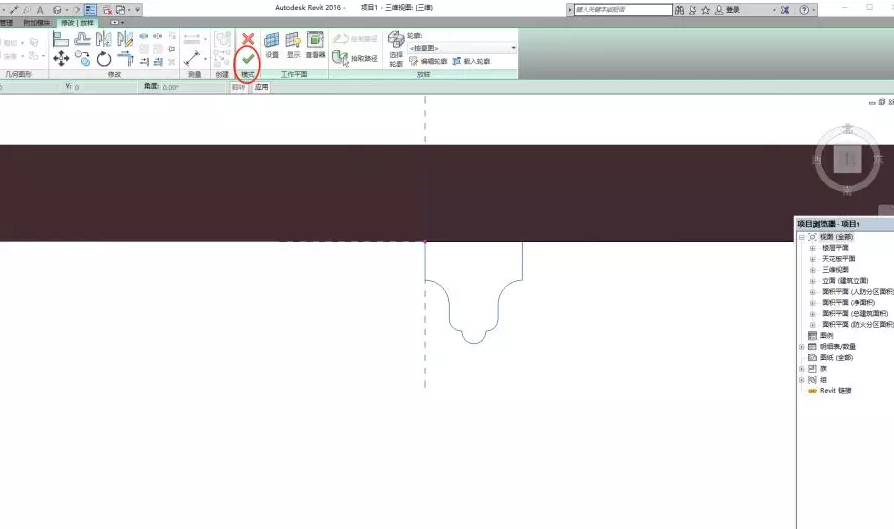Select the Mirror Pick Axis tool
The width and height of the screenshot is (894, 529).
coord(104,39)
